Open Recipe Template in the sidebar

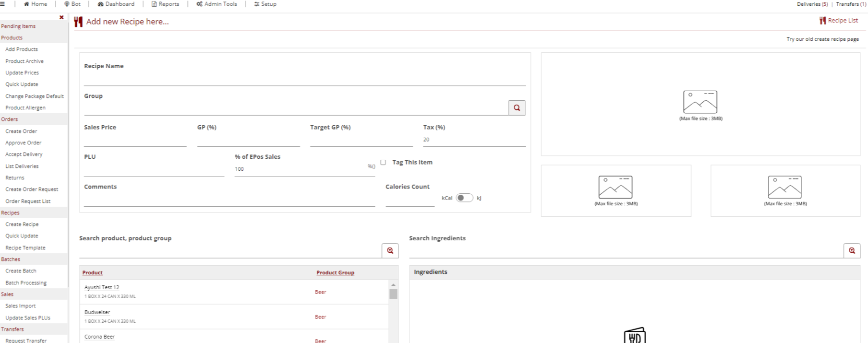tap(25, 248)
